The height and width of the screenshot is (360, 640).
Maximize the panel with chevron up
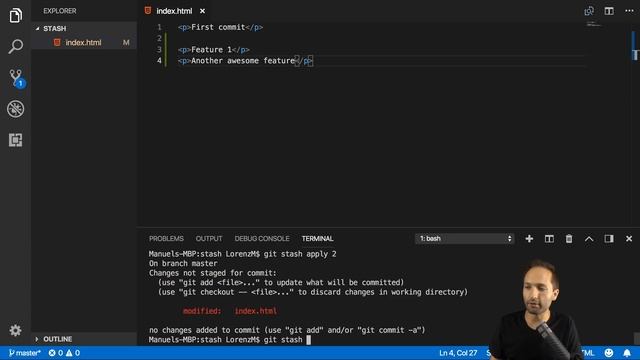coord(589,238)
